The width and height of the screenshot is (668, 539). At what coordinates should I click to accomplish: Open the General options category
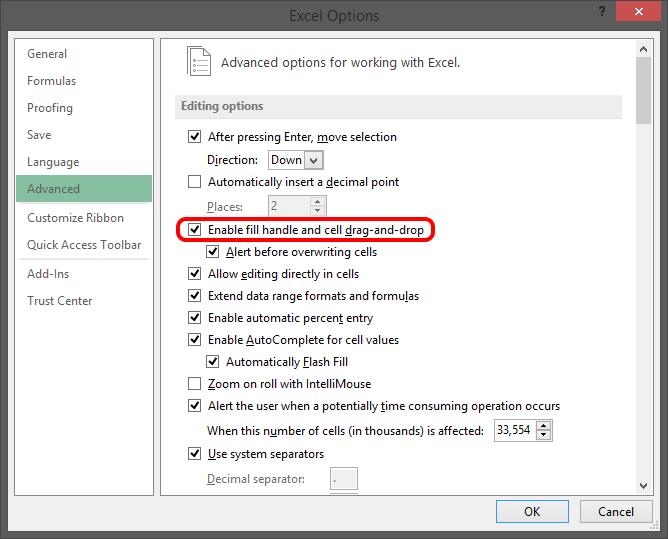pyautogui.click(x=47, y=54)
